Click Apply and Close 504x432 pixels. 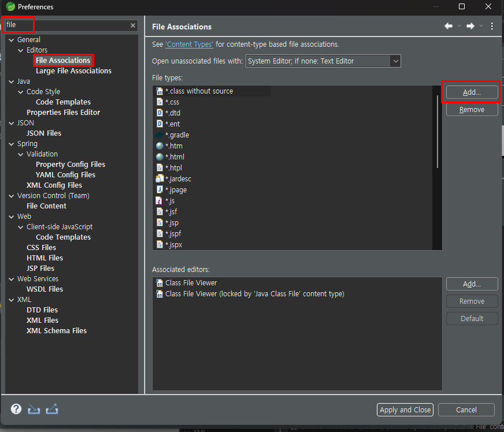point(405,410)
